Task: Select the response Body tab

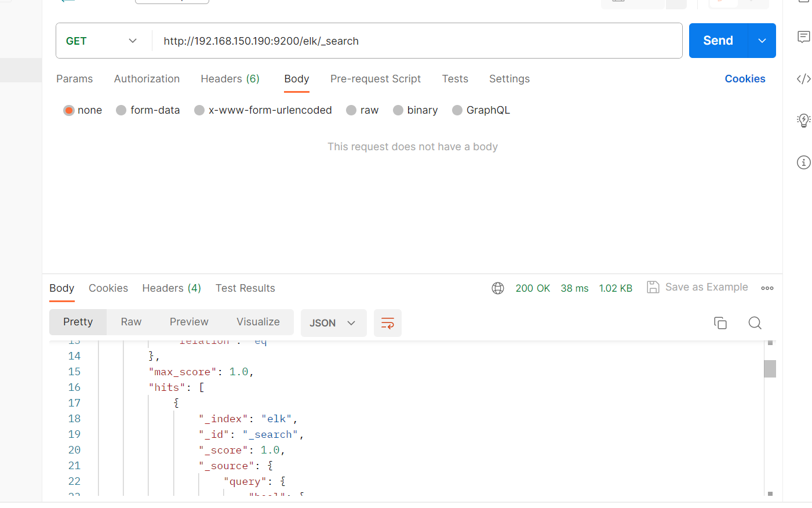Action: tap(62, 288)
